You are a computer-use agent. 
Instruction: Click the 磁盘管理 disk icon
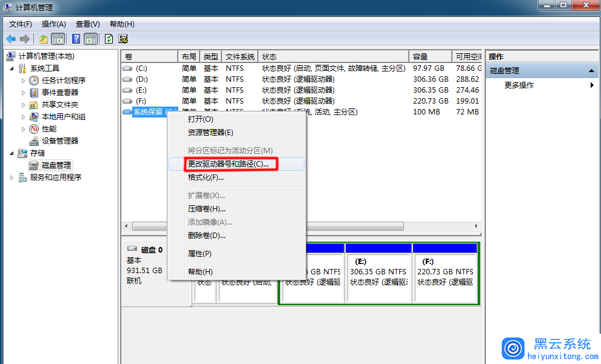(34, 165)
